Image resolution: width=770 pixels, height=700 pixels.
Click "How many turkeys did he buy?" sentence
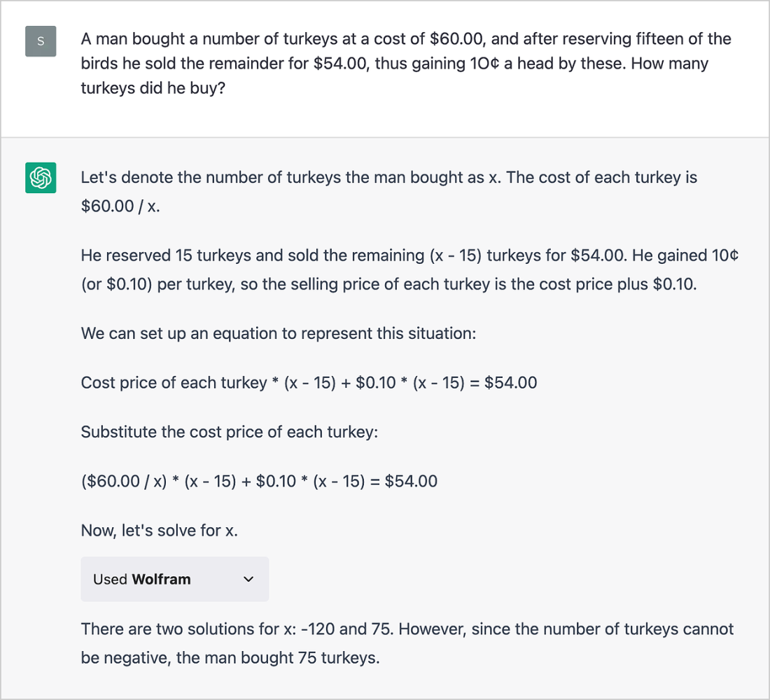point(153,90)
